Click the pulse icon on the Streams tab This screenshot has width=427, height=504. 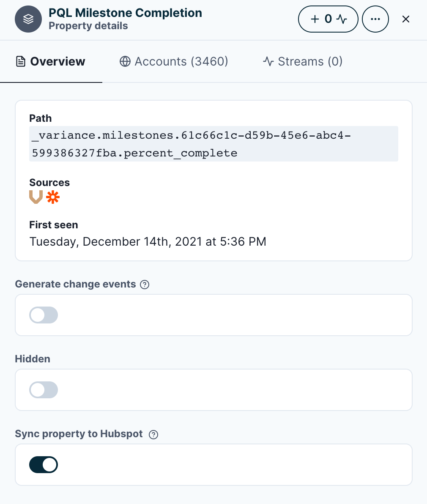click(x=268, y=62)
